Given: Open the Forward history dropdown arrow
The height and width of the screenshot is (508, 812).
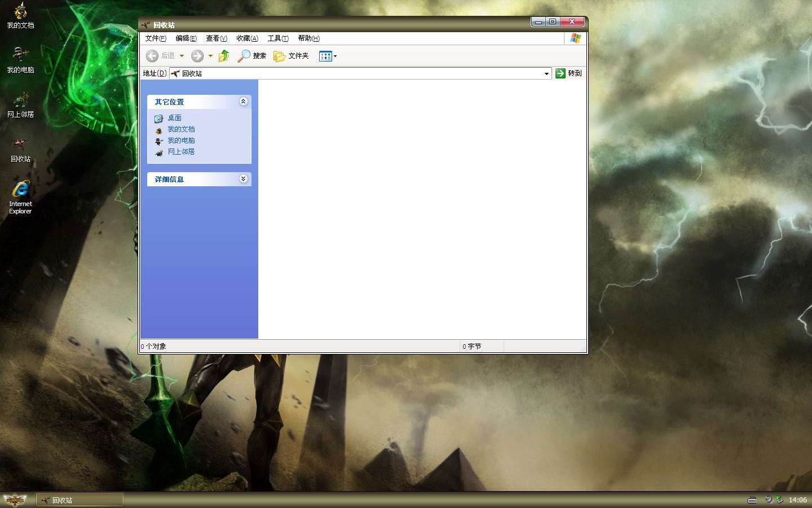Looking at the screenshot, I should [x=210, y=56].
